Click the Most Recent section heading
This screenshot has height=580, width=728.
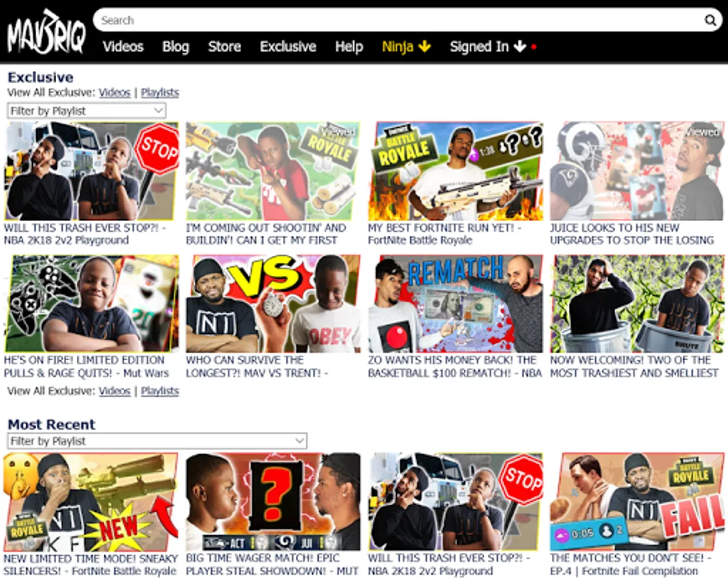pyautogui.click(x=52, y=424)
